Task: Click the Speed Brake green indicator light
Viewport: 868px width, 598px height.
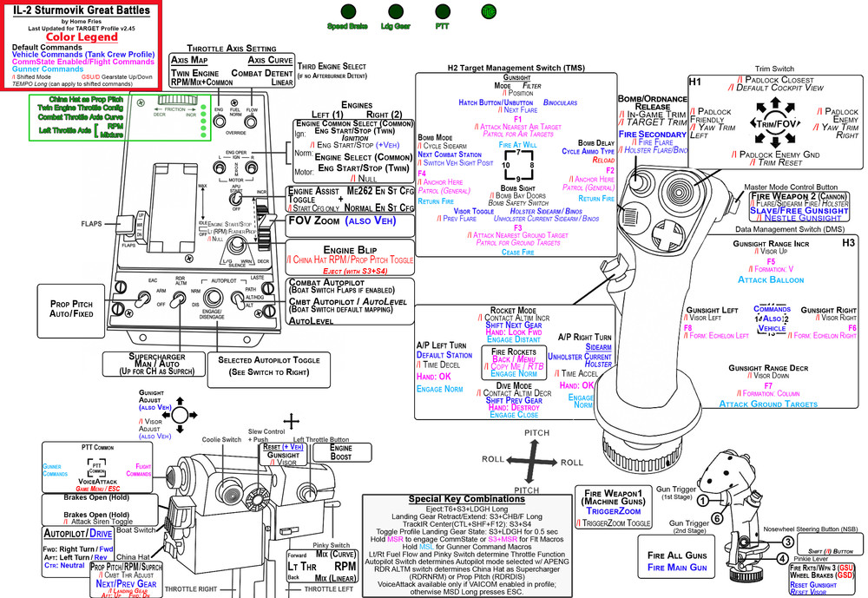Action: point(348,11)
